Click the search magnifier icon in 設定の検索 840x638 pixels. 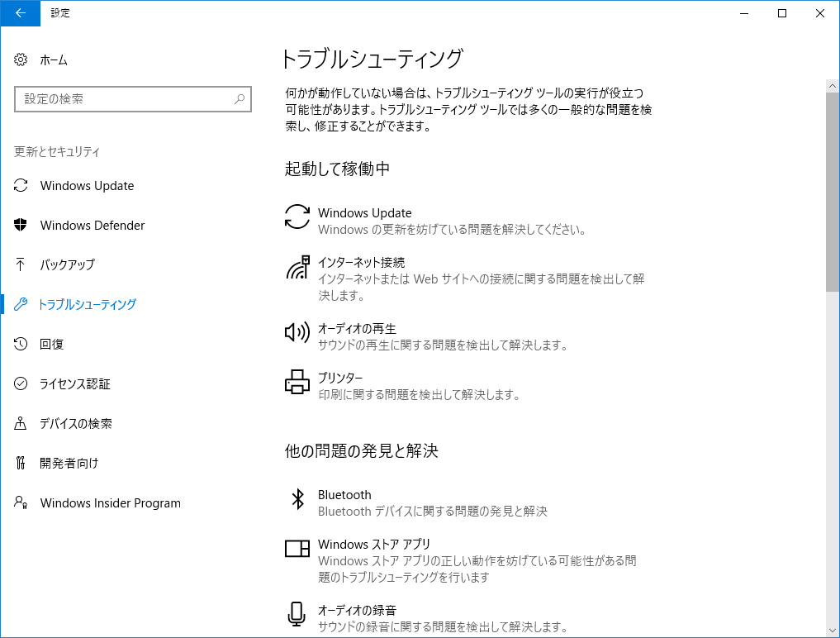[x=240, y=99]
